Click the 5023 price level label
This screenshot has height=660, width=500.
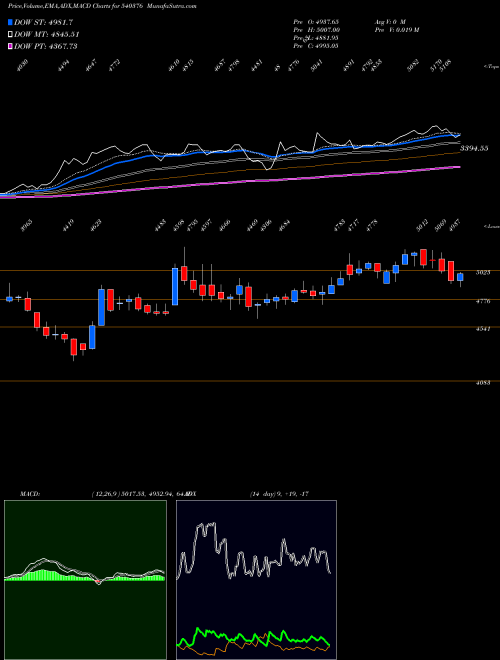(482, 272)
